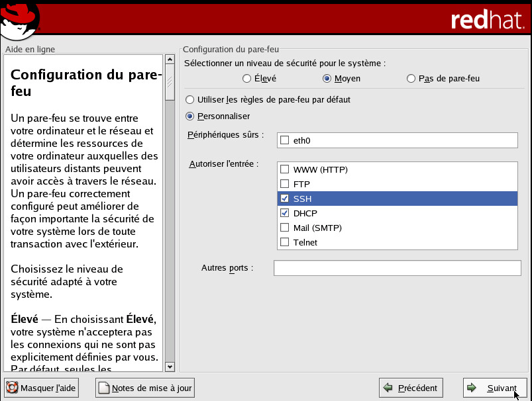Select the Moyen security level
Image resolution: width=532 pixels, height=401 pixels.
point(327,79)
